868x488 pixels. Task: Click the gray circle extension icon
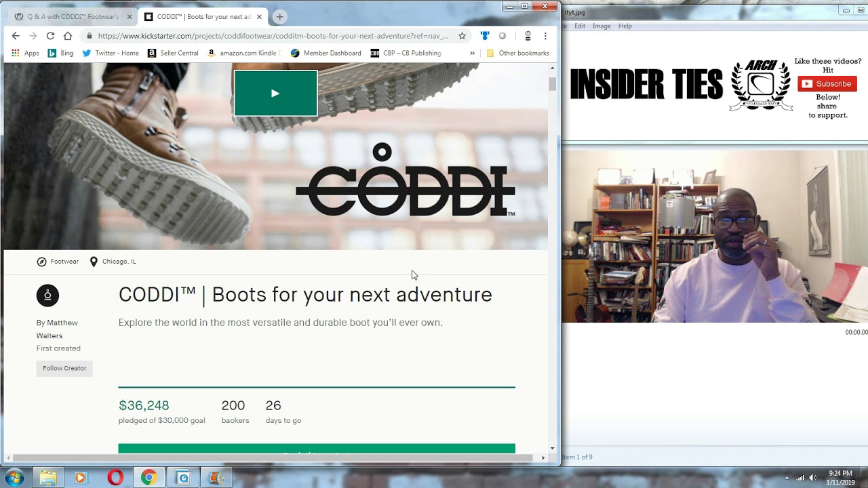pyautogui.click(x=502, y=36)
